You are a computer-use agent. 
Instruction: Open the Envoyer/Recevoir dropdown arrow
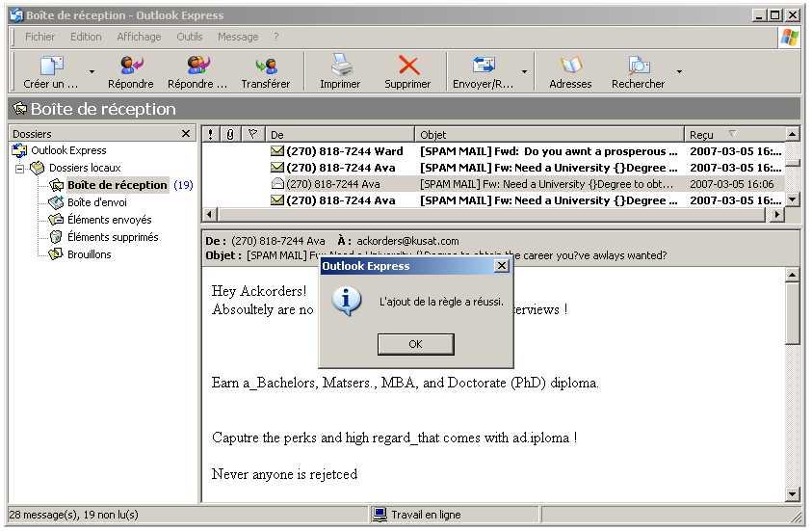click(524, 71)
